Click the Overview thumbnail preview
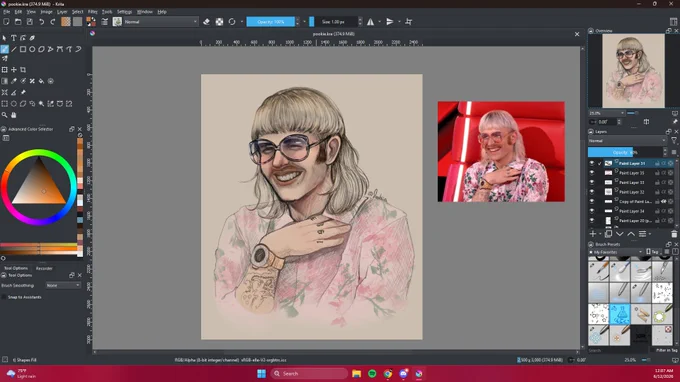The height and width of the screenshot is (382, 680). coord(633,71)
